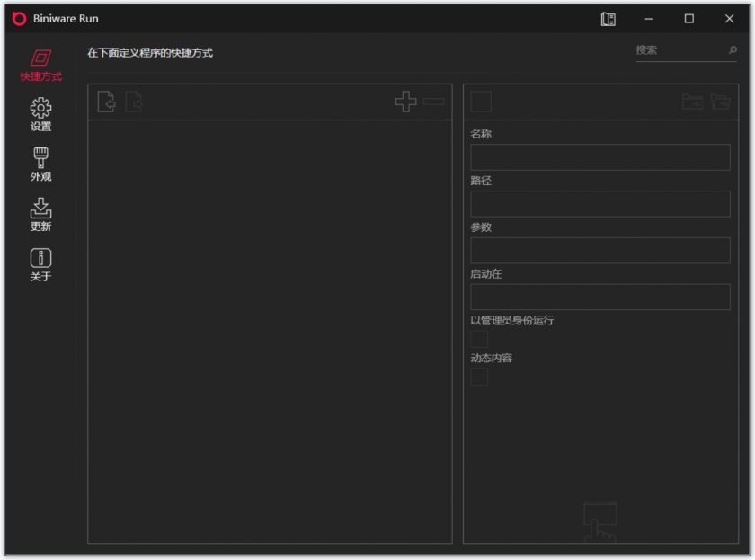Open the 外观 appearance page
This screenshot has width=755, height=560.
[40, 165]
